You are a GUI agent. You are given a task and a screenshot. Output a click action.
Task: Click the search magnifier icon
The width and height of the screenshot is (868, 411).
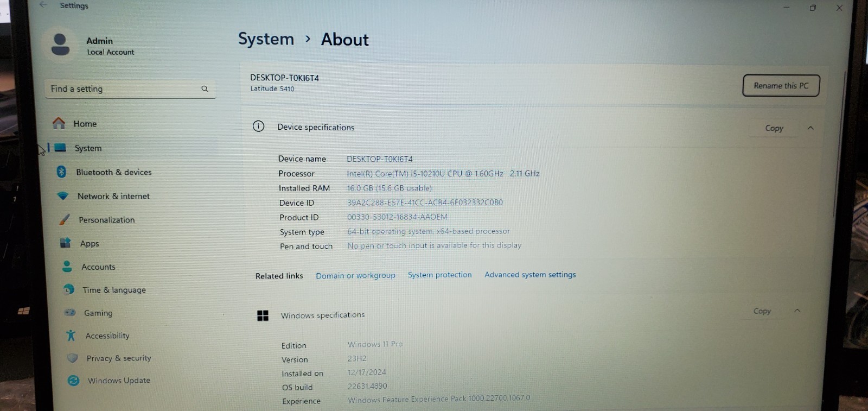[205, 88]
